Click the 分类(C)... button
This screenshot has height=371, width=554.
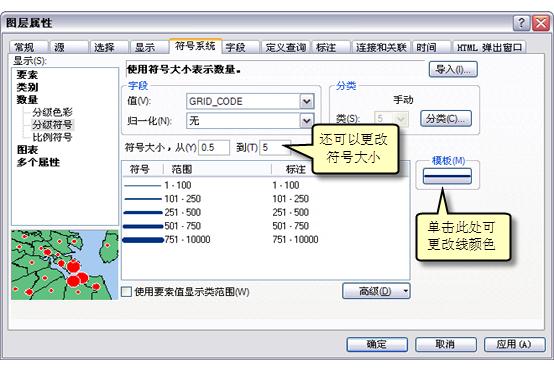[x=446, y=118]
